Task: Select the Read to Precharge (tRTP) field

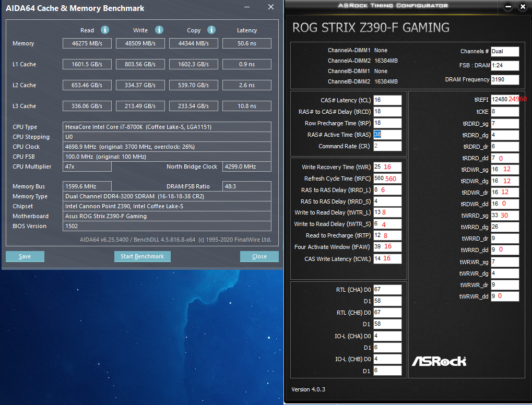Action: tap(387, 235)
